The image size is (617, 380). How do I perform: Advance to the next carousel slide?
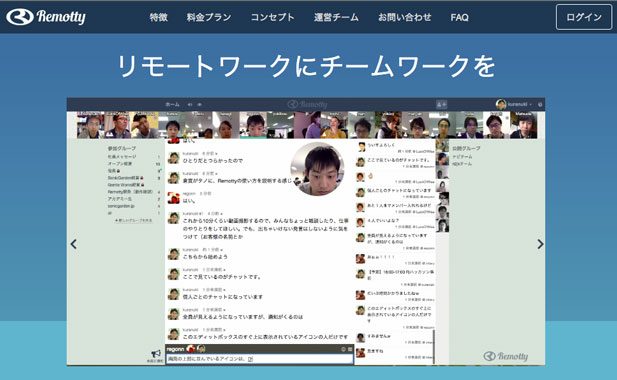click(x=540, y=244)
